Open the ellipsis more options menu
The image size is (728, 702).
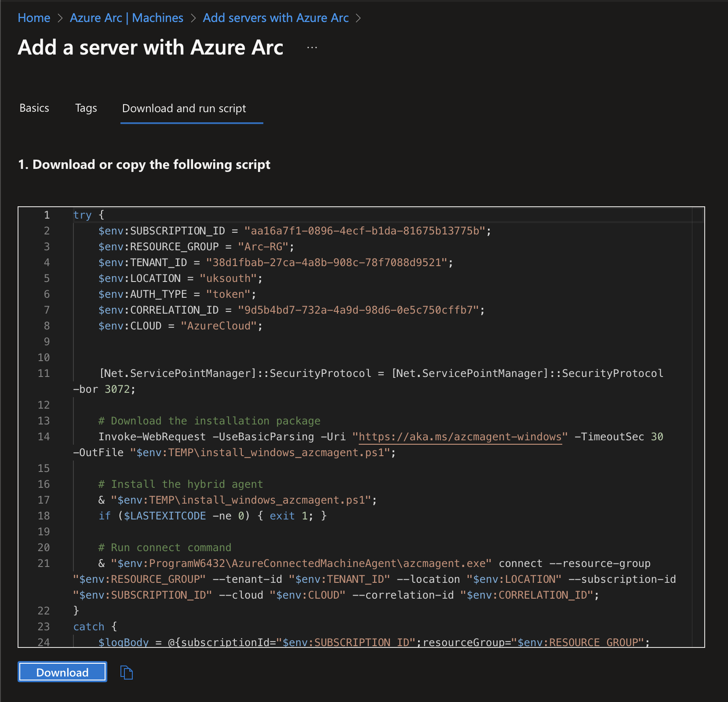coord(312,48)
